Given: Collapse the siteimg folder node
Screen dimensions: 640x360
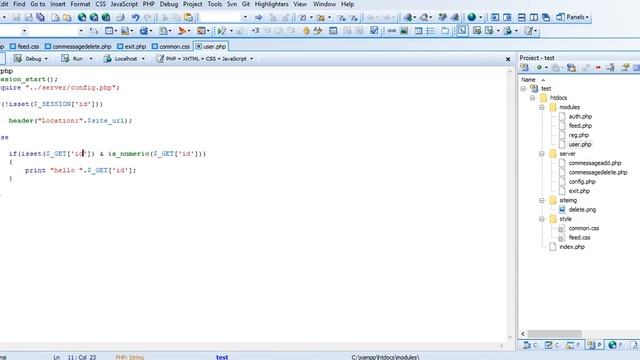Looking at the screenshot, I should click(542, 200).
